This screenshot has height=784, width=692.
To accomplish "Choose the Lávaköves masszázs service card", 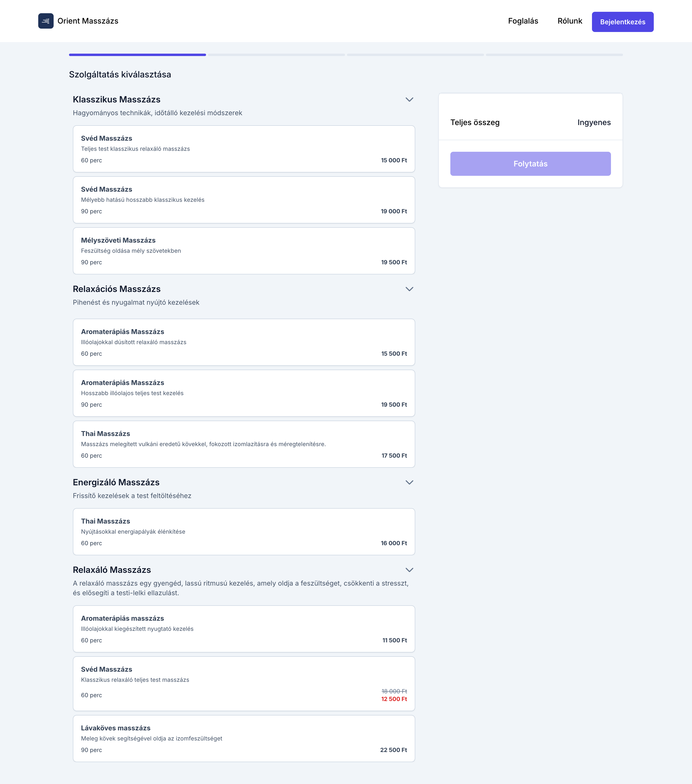I will pos(244,738).
